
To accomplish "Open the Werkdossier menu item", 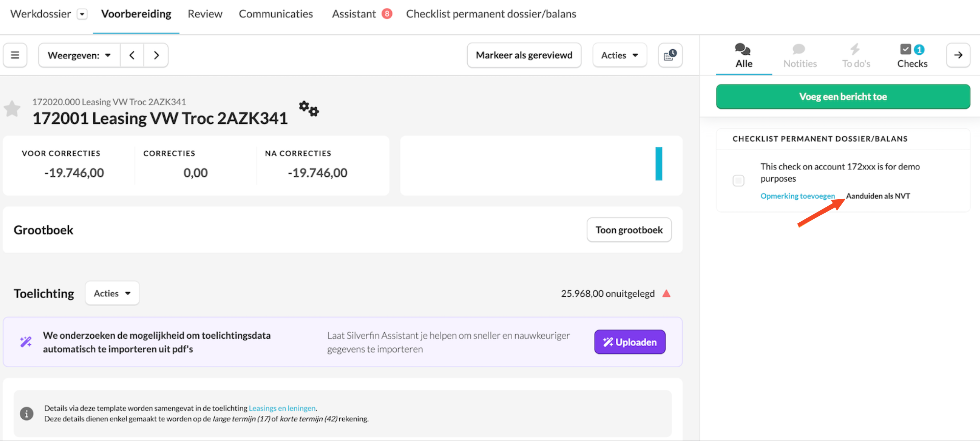I will (40, 14).
